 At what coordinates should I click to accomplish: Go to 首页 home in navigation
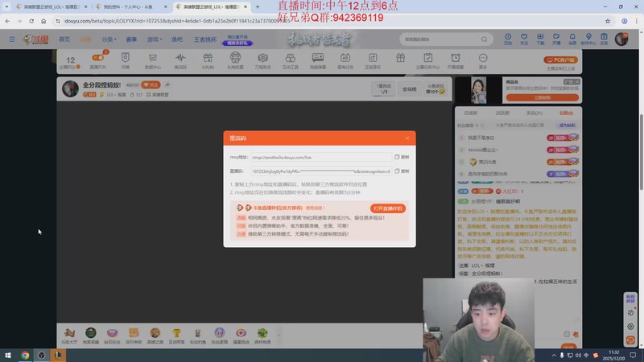click(64, 39)
